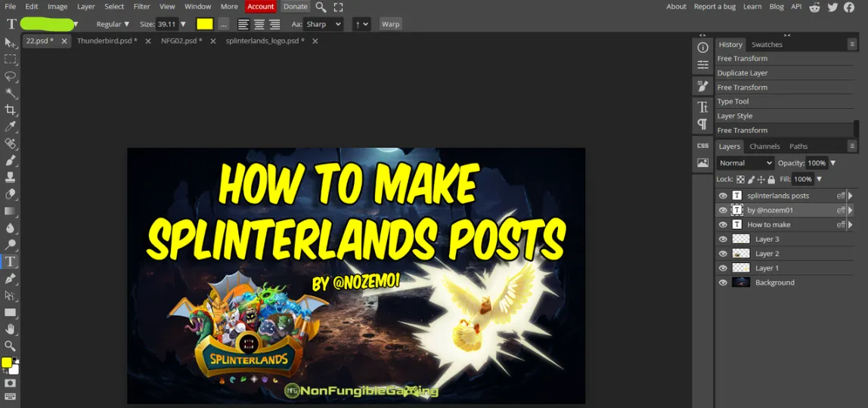The height and width of the screenshot is (408, 868).
Task: Select the Crop tool
Action: pyautogui.click(x=10, y=110)
